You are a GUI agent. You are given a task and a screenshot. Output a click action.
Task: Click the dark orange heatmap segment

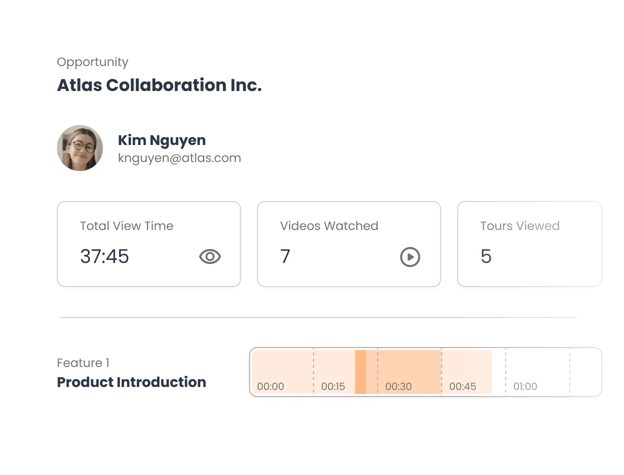coord(361,372)
